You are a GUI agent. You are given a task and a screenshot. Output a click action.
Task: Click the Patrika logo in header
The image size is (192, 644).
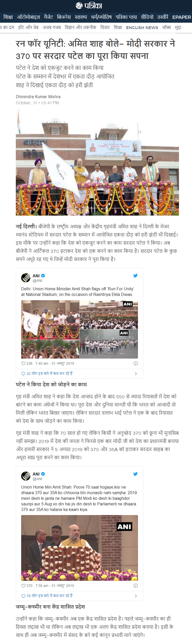click(x=89, y=5)
